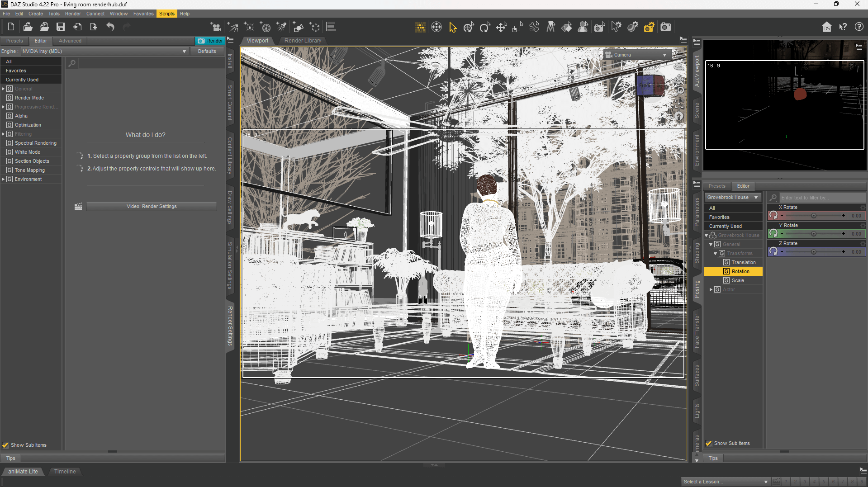Select the Universal tool

tap(469, 27)
